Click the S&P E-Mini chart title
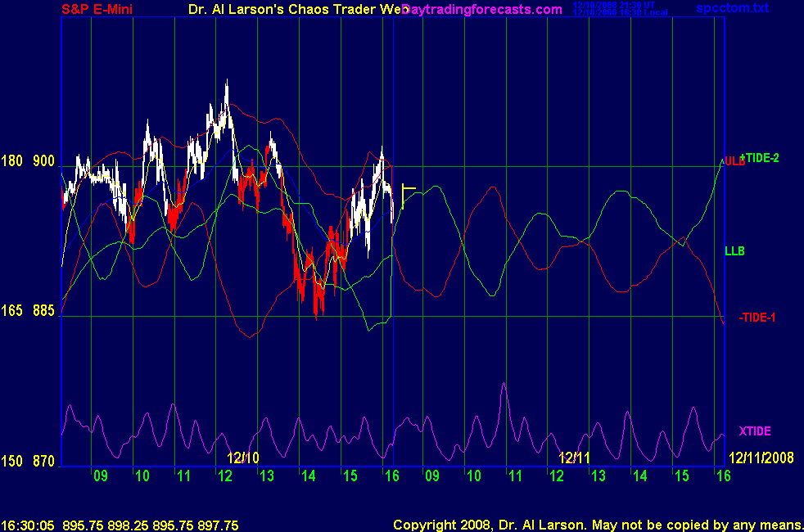The height and width of the screenshot is (532, 804). point(97,9)
